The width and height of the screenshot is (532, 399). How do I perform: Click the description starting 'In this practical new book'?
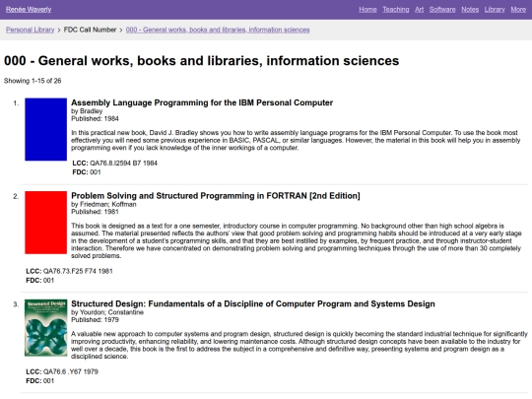pyautogui.click(x=296, y=140)
